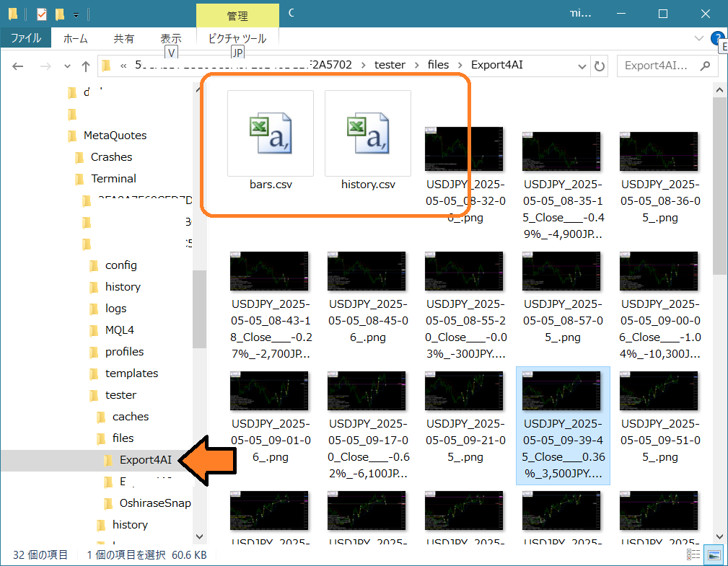Click the files breadcrumb in address bar
Image resolution: width=728 pixels, height=566 pixels.
tap(438, 65)
